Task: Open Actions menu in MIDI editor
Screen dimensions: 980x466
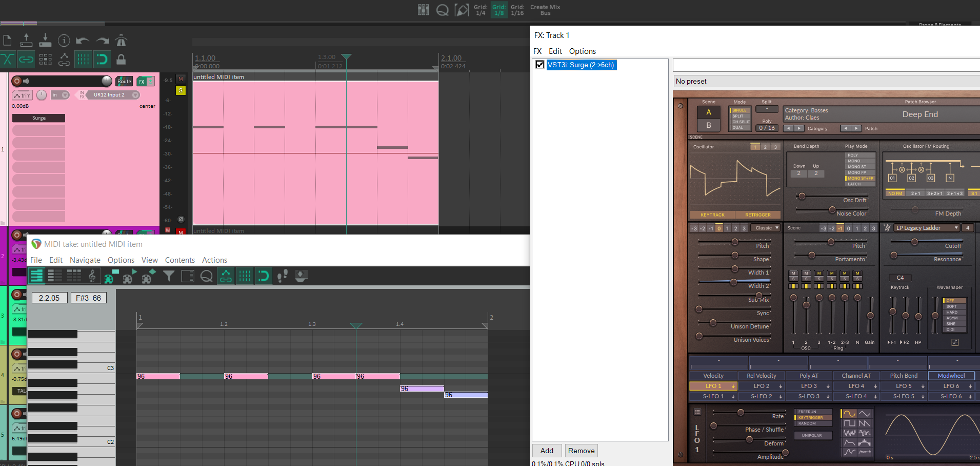Action: tap(214, 260)
